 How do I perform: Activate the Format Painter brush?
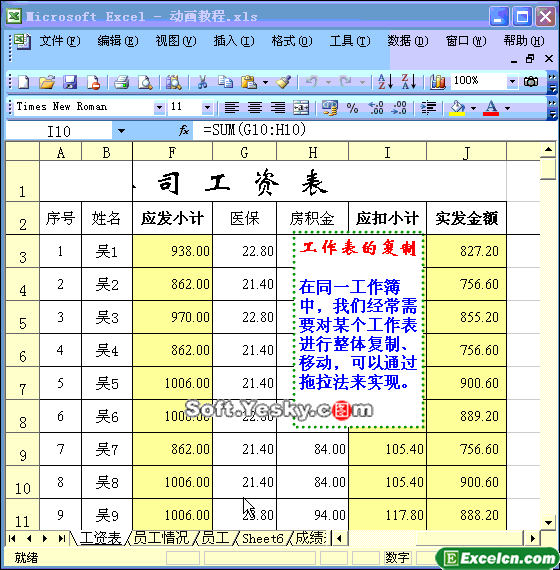283,82
